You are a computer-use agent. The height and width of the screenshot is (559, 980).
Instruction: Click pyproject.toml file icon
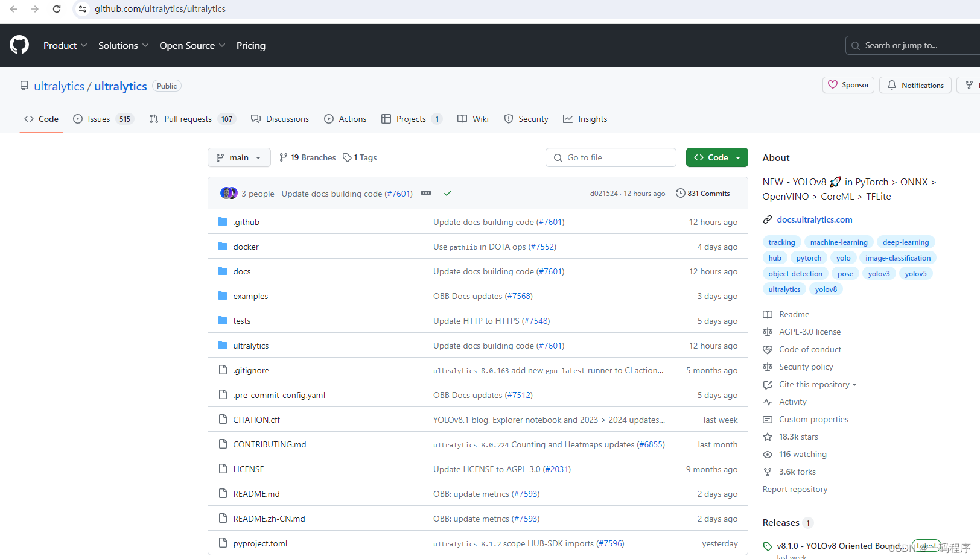point(223,543)
